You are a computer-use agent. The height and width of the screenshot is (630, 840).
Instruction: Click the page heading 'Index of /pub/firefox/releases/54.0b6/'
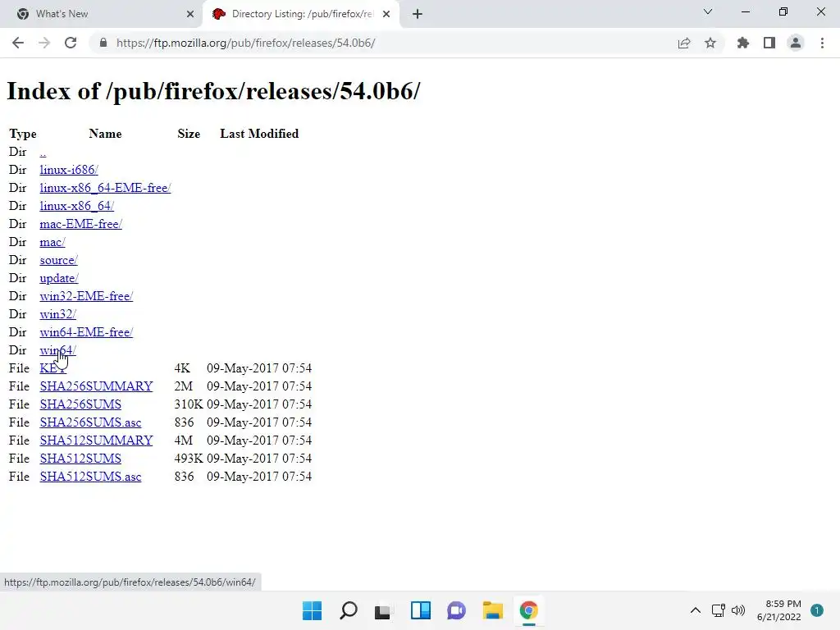click(214, 91)
